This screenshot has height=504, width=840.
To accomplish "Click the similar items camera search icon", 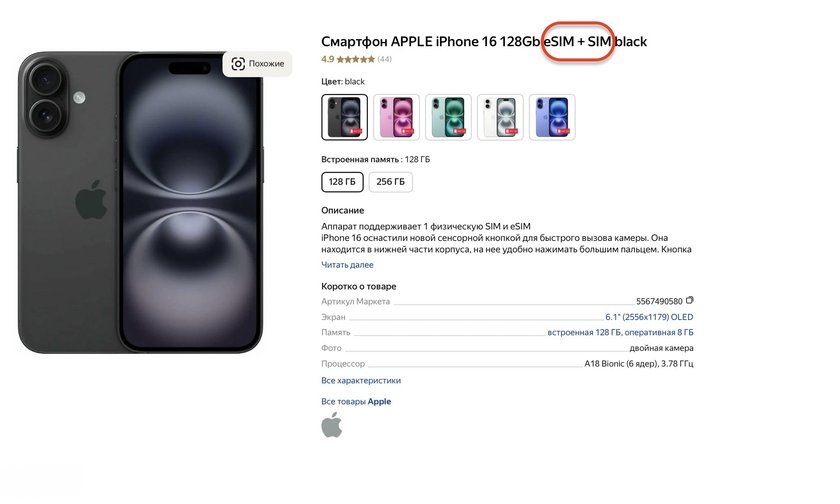I will (x=238, y=64).
